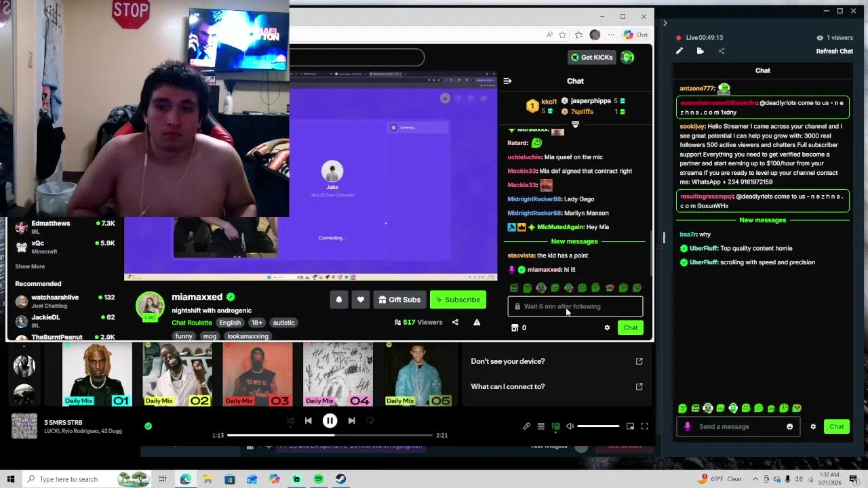Viewport: 868px width, 488px height.
Task: Open miamaxxed channel avatar
Action: click(150, 306)
